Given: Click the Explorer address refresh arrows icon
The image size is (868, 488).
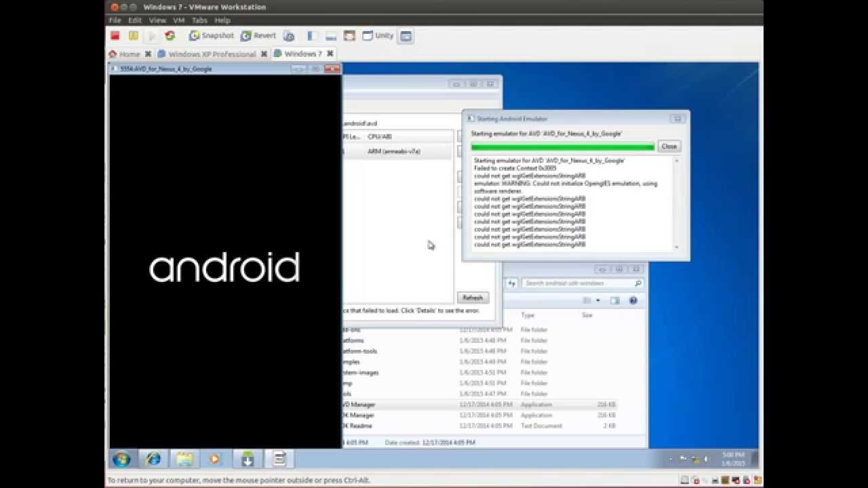Looking at the screenshot, I should click(512, 283).
